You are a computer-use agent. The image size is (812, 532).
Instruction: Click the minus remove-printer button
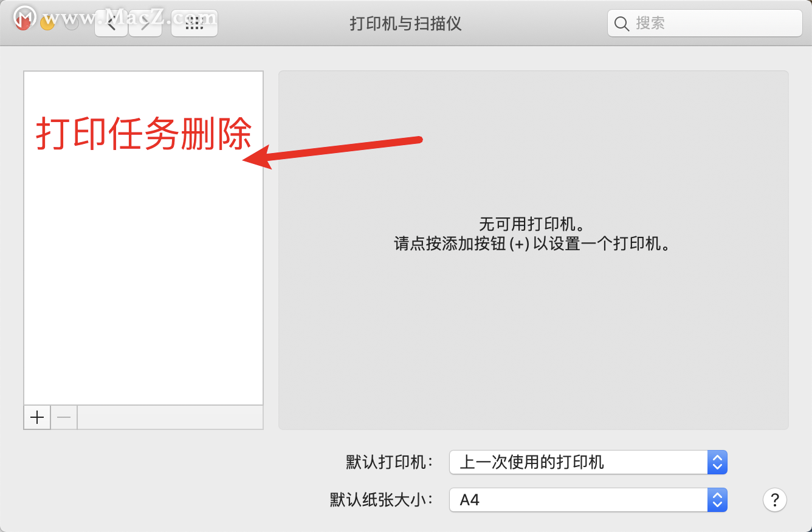pyautogui.click(x=64, y=417)
